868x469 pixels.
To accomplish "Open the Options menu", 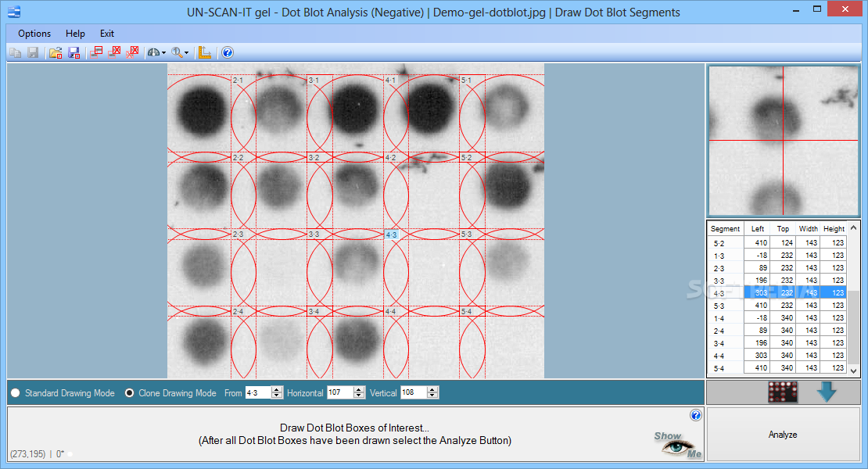I will click(34, 34).
